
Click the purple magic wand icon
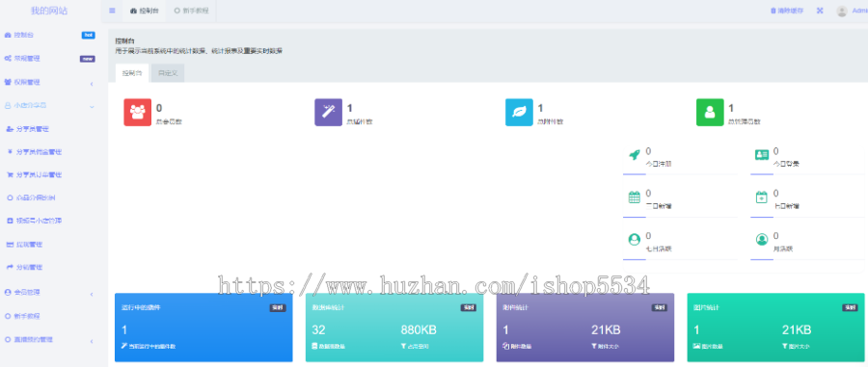tap(328, 112)
